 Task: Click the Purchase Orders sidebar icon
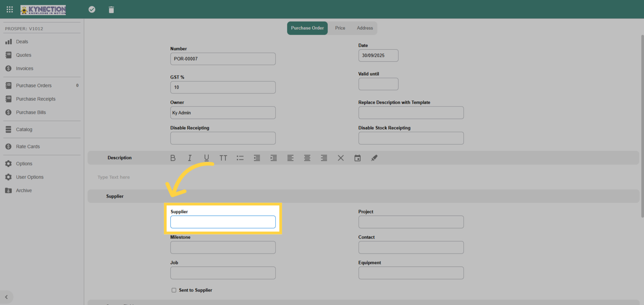tap(8, 85)
